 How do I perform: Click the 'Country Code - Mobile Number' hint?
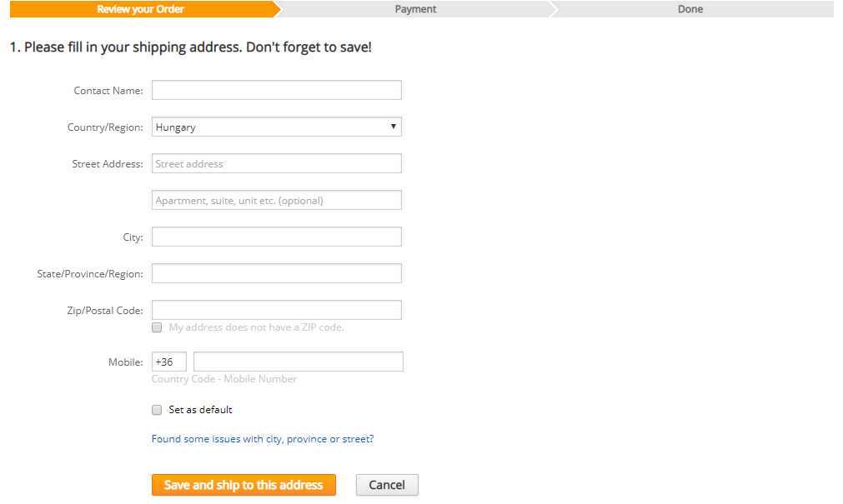[223, 379]
